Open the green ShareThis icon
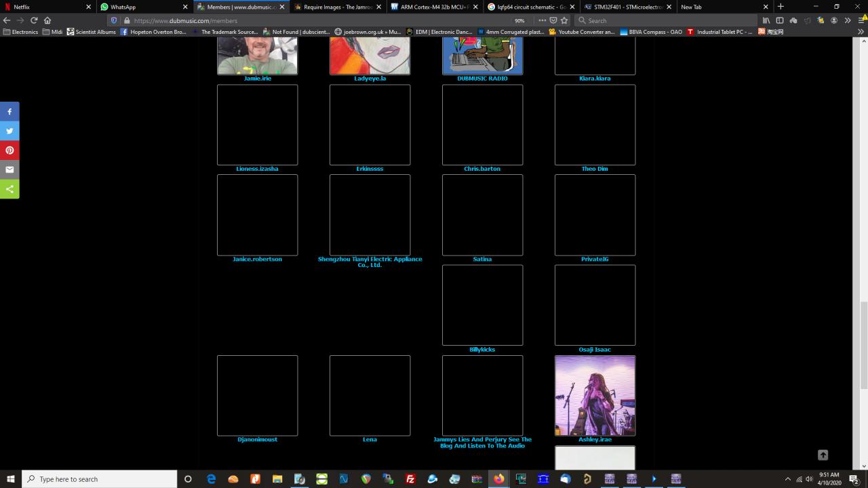 pos(9,189)
